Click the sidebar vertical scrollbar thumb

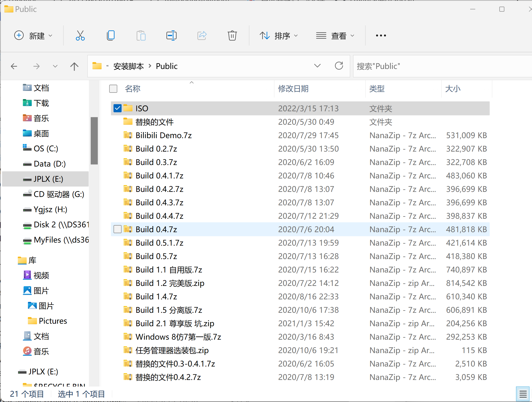coord(94,141)
